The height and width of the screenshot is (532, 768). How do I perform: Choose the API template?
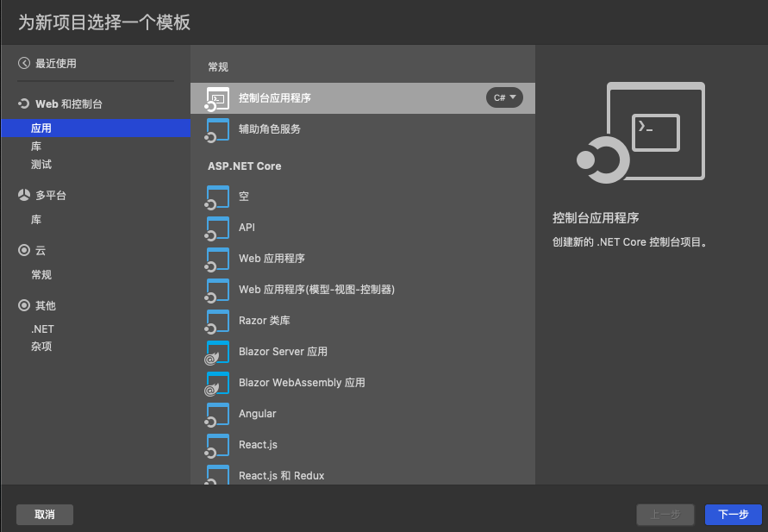coord(362,228)
